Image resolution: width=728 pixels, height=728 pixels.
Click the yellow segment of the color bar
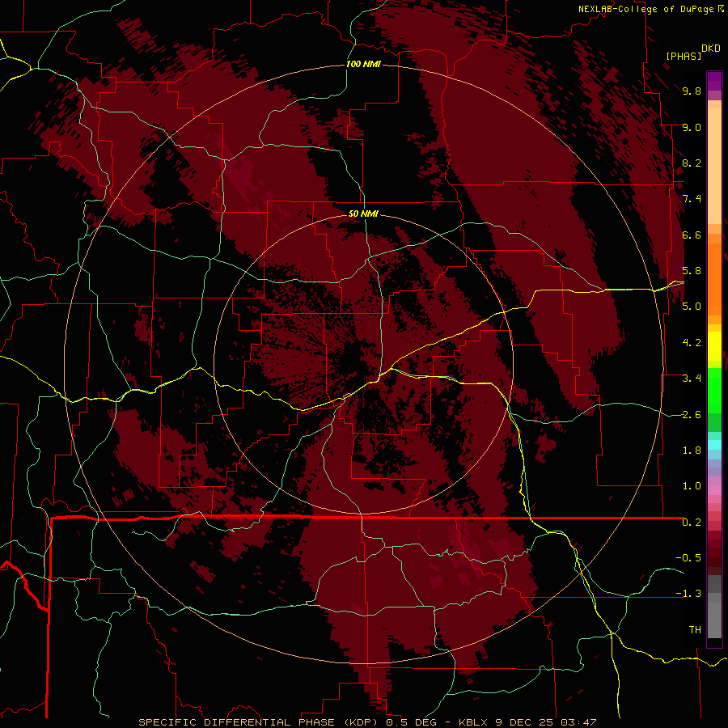tap(714, 346)
